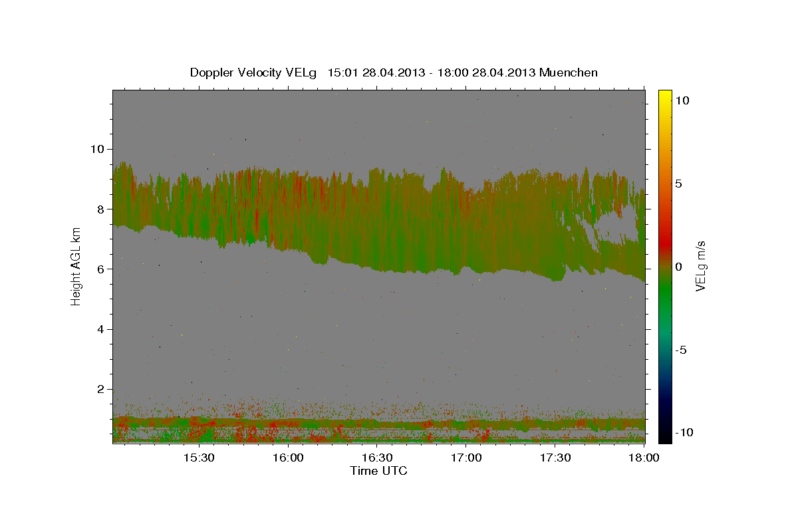
Task: Click the 'Time UTC' axis title
Action: point(378,471)
